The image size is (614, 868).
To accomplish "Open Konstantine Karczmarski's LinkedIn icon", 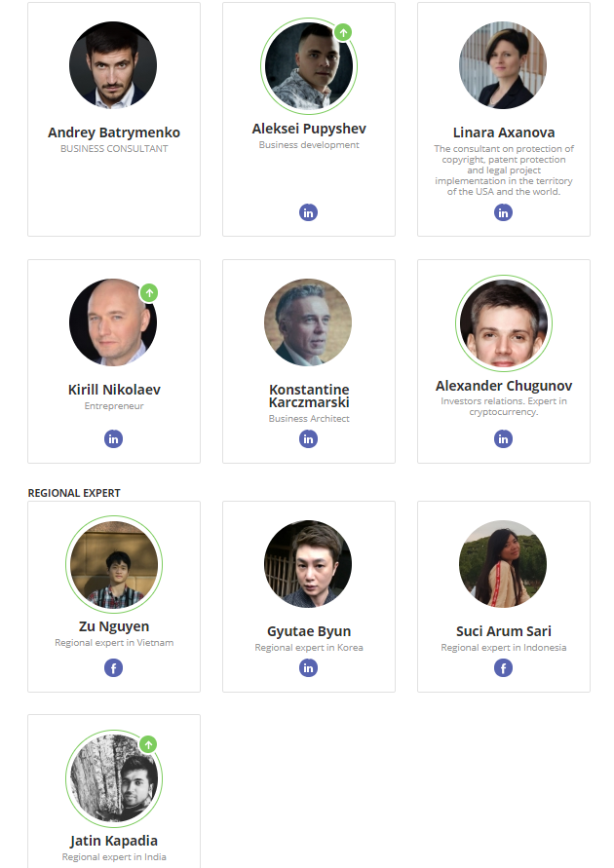I will tap(308, 439).
